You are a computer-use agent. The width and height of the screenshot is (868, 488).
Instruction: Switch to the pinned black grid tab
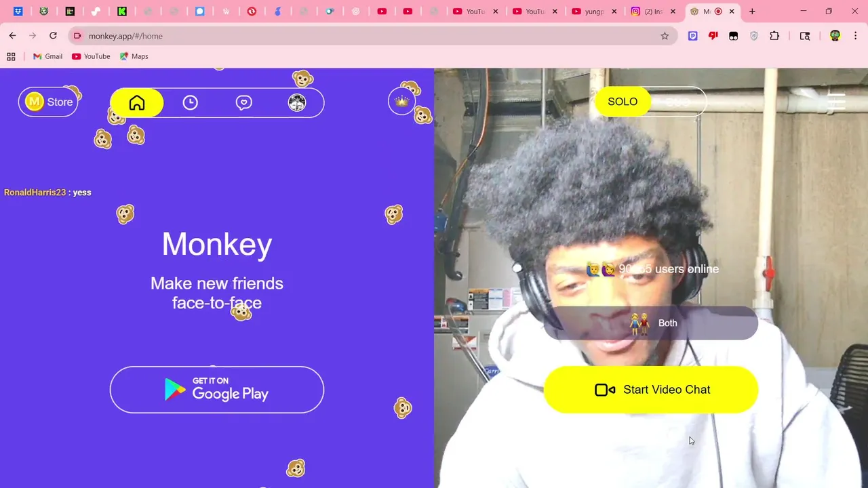(70, 12)
